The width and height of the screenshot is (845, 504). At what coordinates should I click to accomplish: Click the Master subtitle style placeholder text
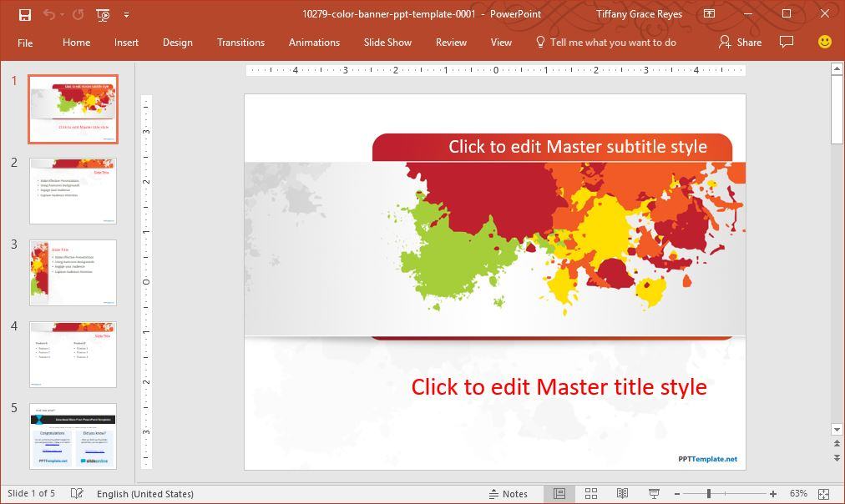coord(577,147)
